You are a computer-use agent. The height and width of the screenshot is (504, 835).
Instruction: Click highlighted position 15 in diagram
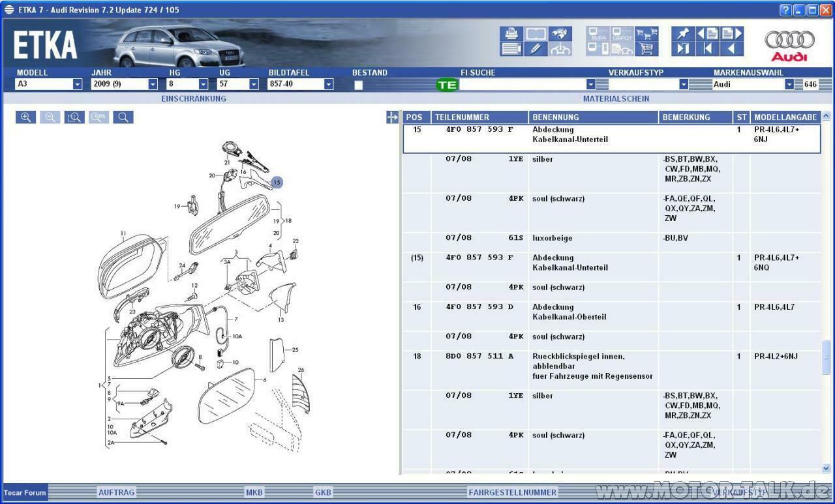pyautogui.click(x=277, y=183)
